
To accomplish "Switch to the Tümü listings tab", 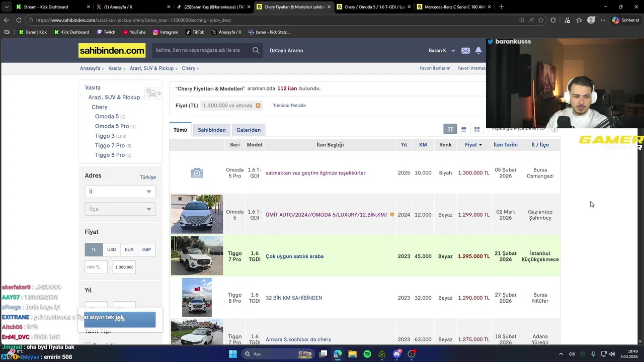I will coord(180,130).
